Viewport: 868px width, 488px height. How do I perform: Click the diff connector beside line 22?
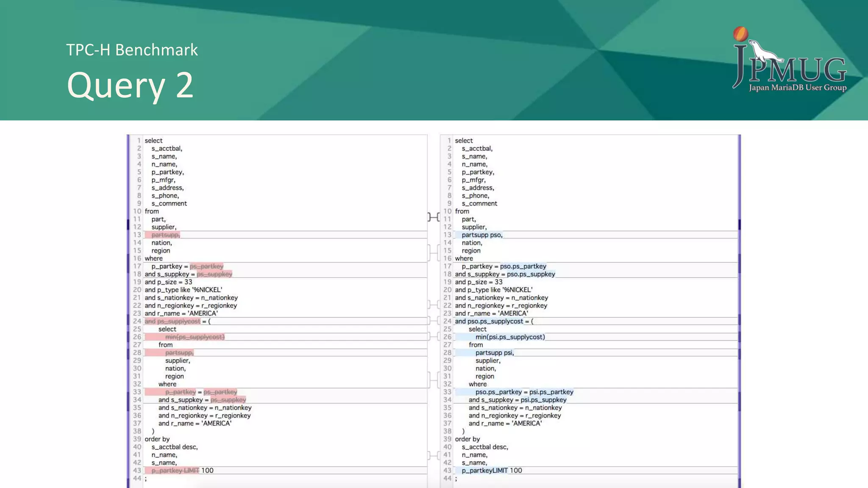[434, 305]
